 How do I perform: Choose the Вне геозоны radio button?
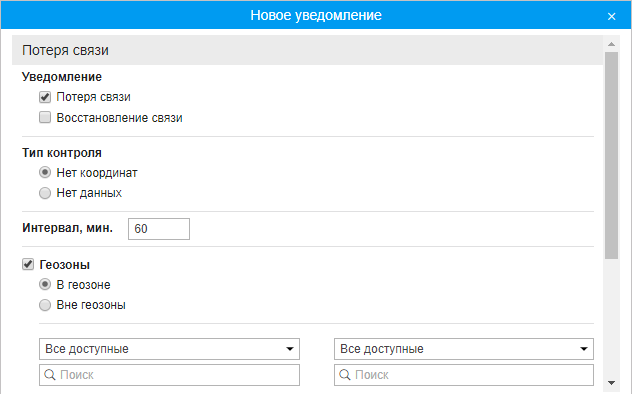(x=45, y=305)
